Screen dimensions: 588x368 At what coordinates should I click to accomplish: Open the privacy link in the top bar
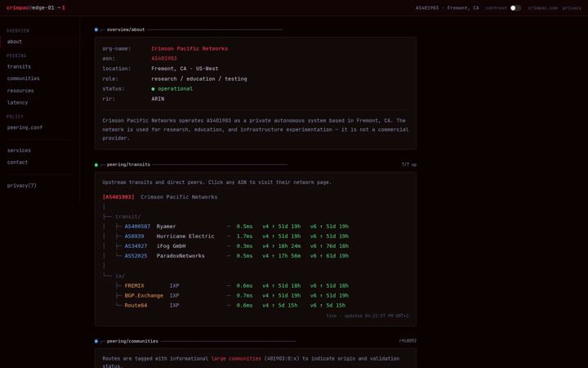point(572,8)
